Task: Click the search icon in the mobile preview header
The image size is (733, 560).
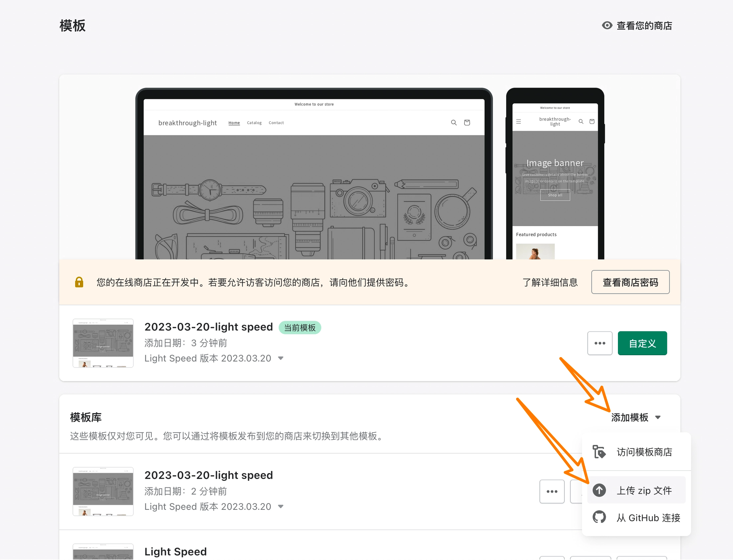Action: (581, 121)
